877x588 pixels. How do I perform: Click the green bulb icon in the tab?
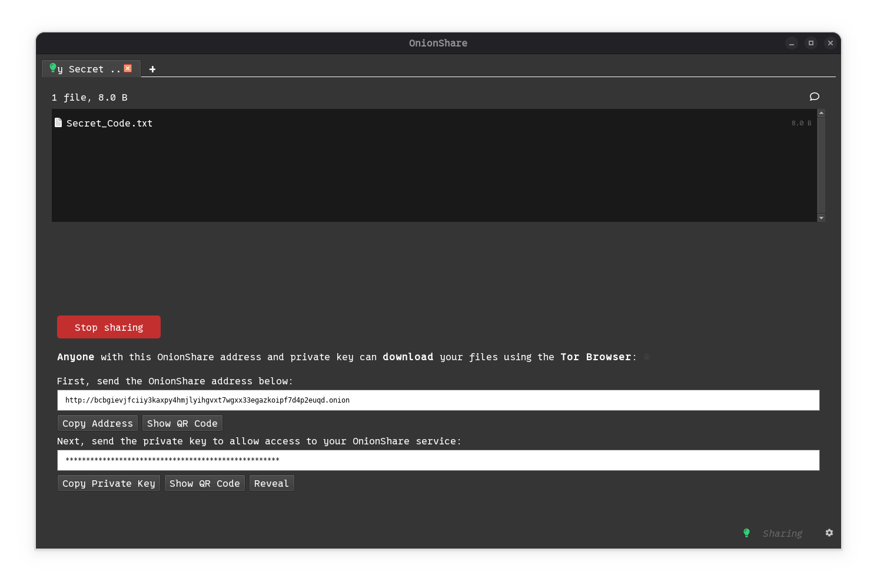[53, 68]
